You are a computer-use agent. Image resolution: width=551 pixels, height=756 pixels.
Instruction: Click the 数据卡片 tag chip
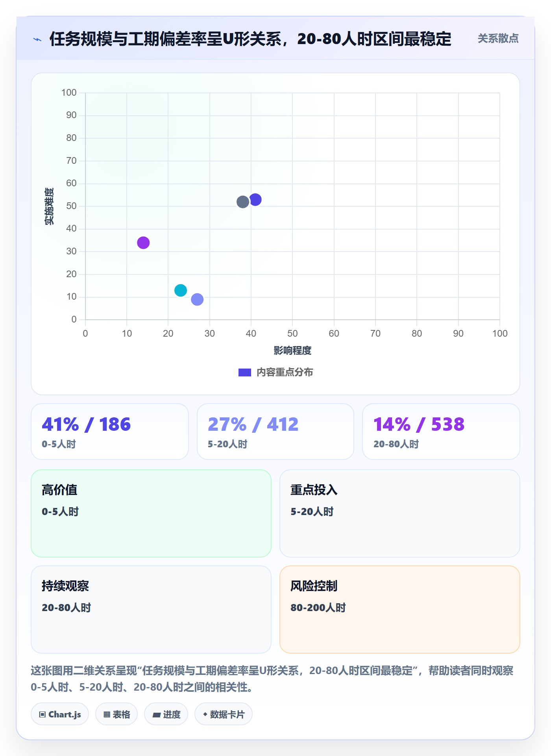(224, 714)
